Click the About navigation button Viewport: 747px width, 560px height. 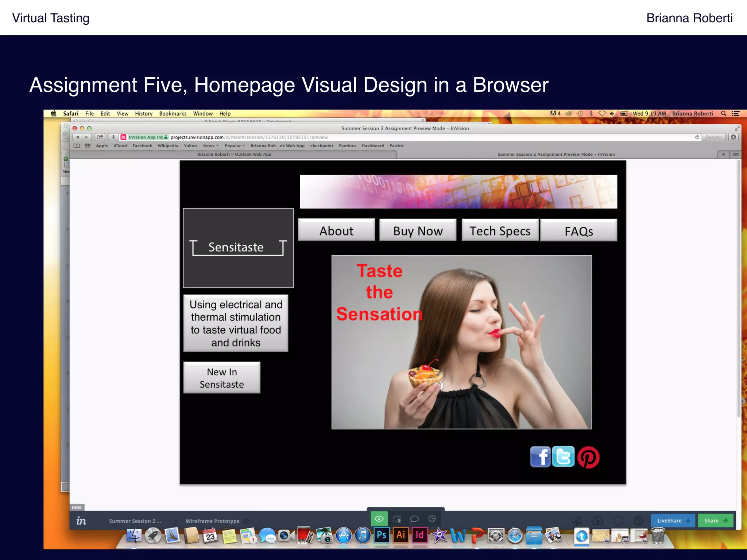point(336,231)
